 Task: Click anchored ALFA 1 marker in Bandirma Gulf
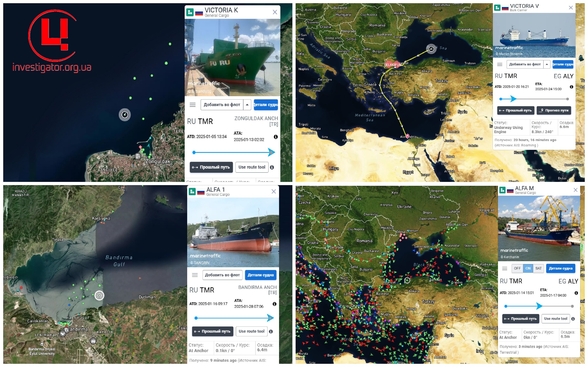pyautogui.click(x=99, y=295)
